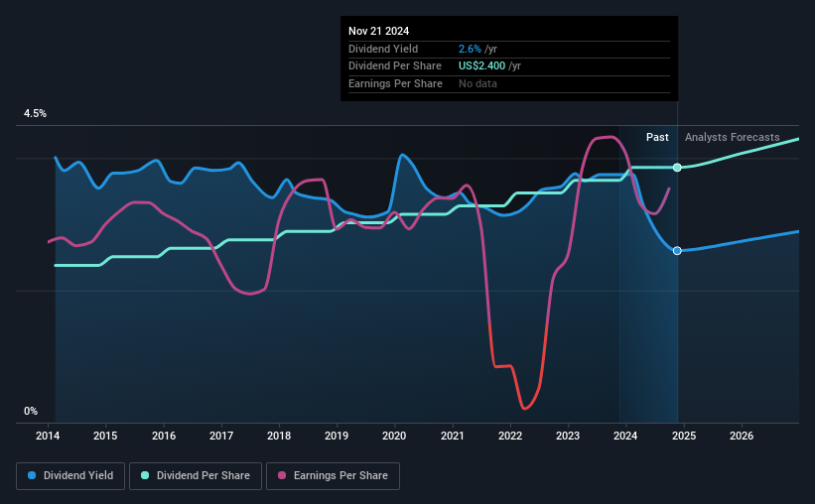Click the 4.5% y-axis label
Image resolution: width=815 pixels, height=504 pixels.
pos(35,114)
